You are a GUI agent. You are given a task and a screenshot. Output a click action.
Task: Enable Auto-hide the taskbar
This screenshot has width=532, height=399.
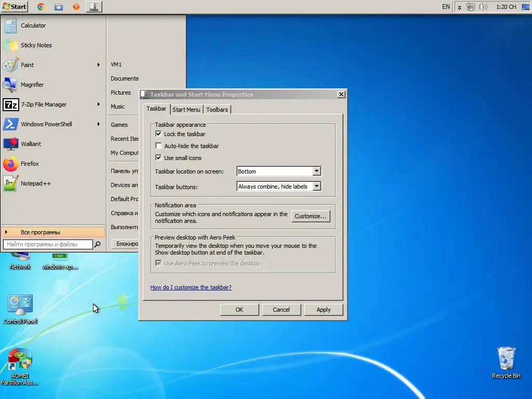pyautogui.click(x=158, y=145)
